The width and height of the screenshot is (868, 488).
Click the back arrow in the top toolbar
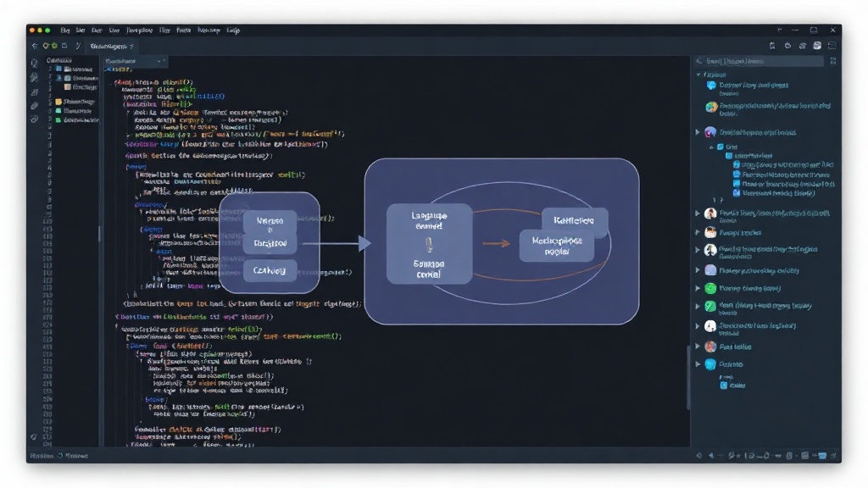pos(34,46)
